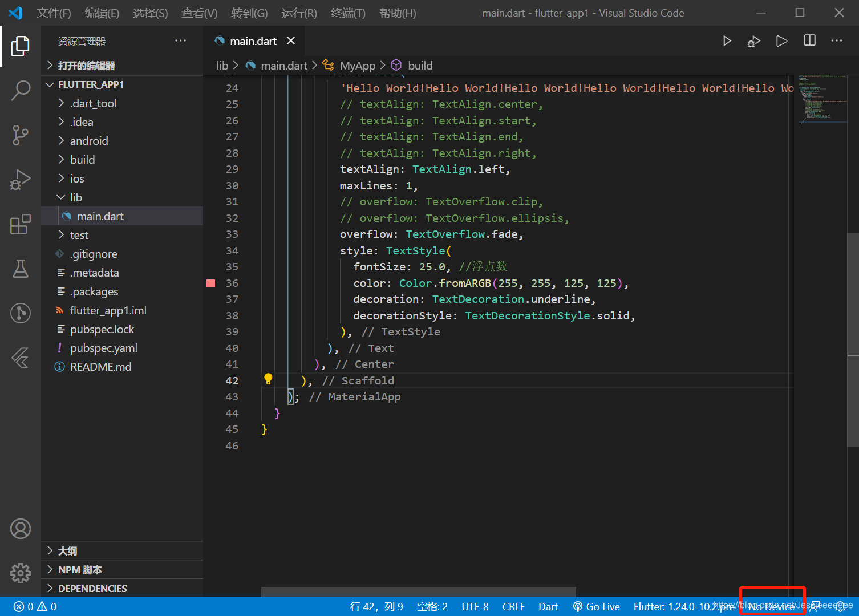
Task: Open the 终端(T) menu
Action: pyautogui.click(x=348, y=13)
